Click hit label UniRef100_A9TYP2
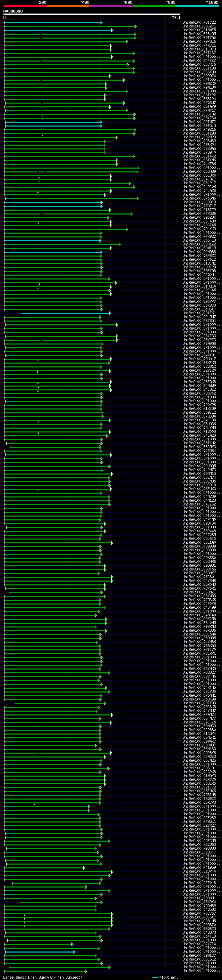This screenshot has height=980, width=222. click(199, 95)
